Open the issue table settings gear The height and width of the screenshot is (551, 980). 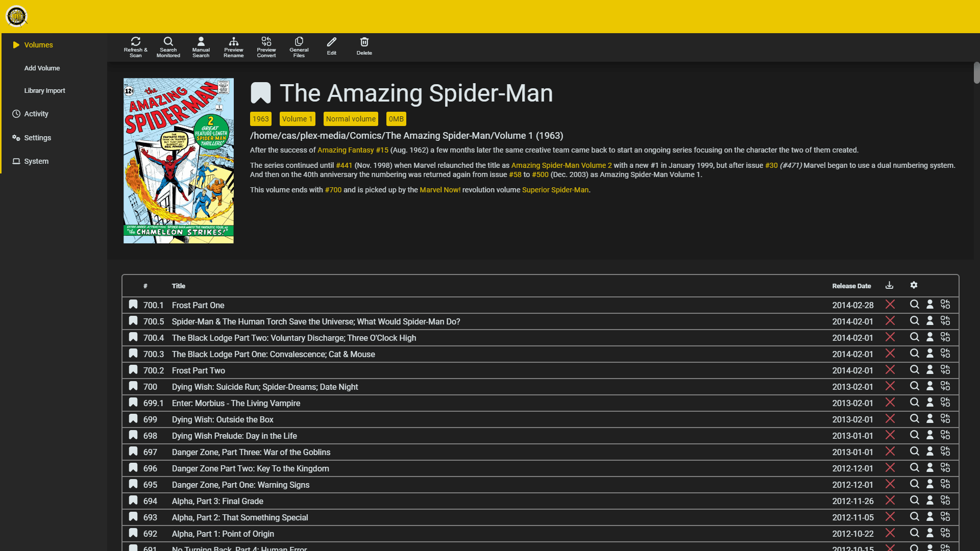click(x=914, y=285)
